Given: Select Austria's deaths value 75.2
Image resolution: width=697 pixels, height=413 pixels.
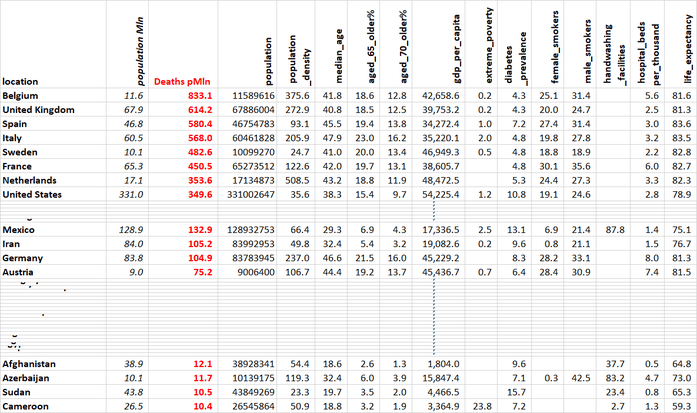Looking at the screenshot, I should (203, 272).
